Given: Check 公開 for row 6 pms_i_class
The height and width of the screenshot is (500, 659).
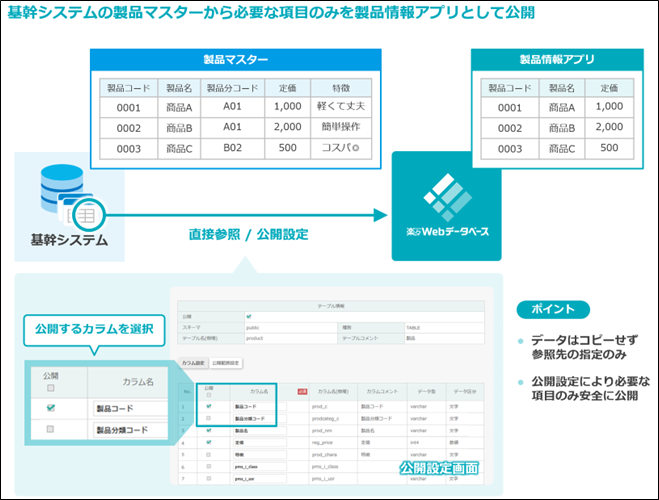Looking at the screenshot, I should (x=209, y=466).
